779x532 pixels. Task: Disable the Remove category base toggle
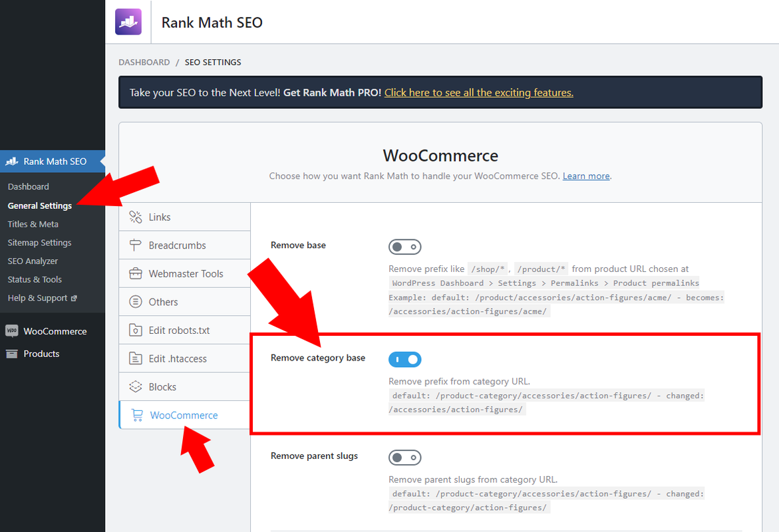(x=405, y=360)
